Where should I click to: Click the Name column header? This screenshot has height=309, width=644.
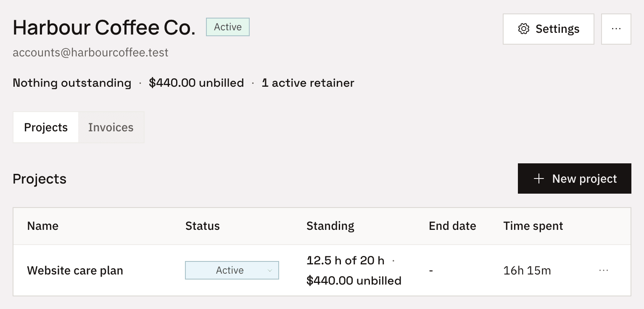(43, 226)
